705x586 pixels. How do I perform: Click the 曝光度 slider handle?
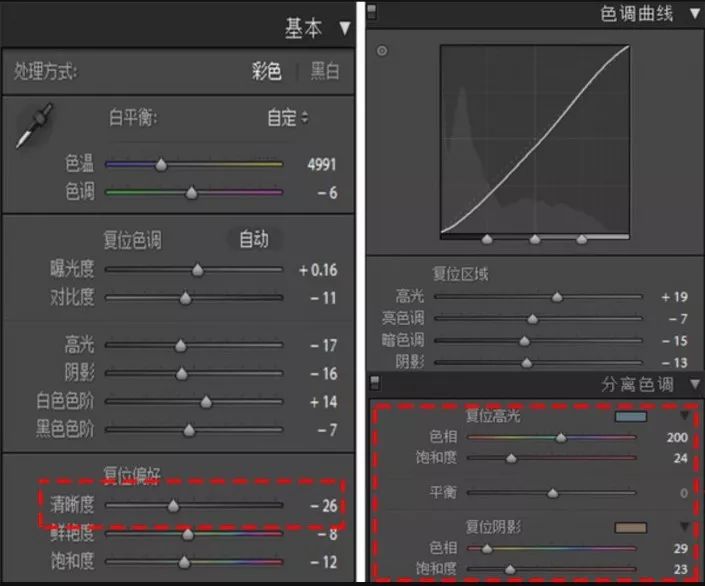click(197, 270)
